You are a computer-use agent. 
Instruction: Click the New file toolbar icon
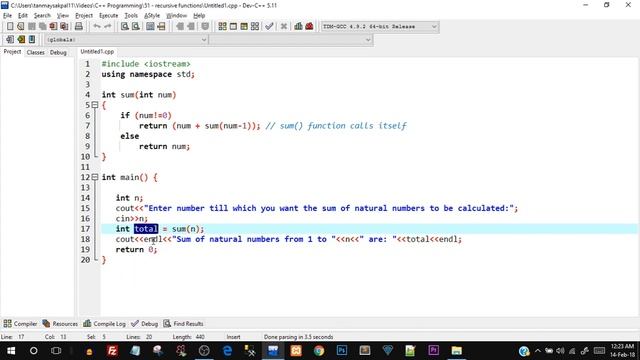coord(10,27)
